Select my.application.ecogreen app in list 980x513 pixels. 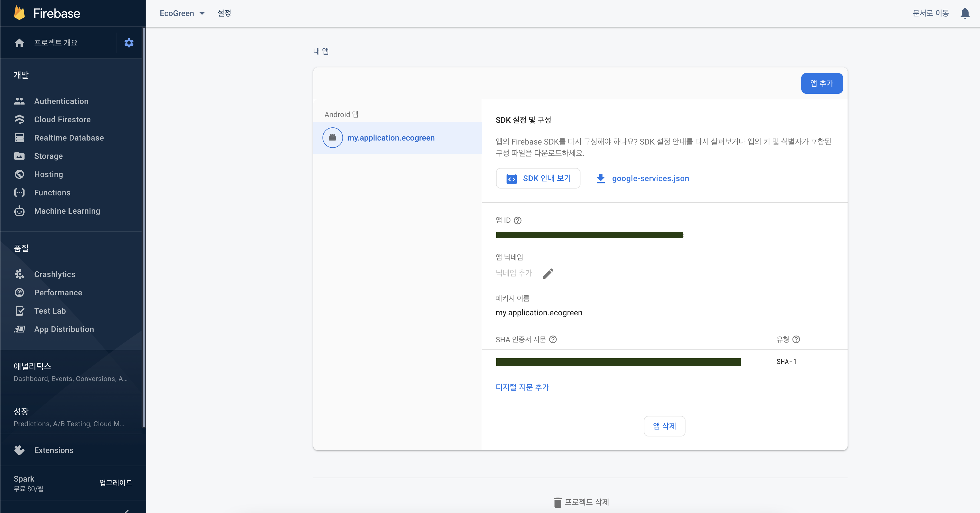point(398,138)
